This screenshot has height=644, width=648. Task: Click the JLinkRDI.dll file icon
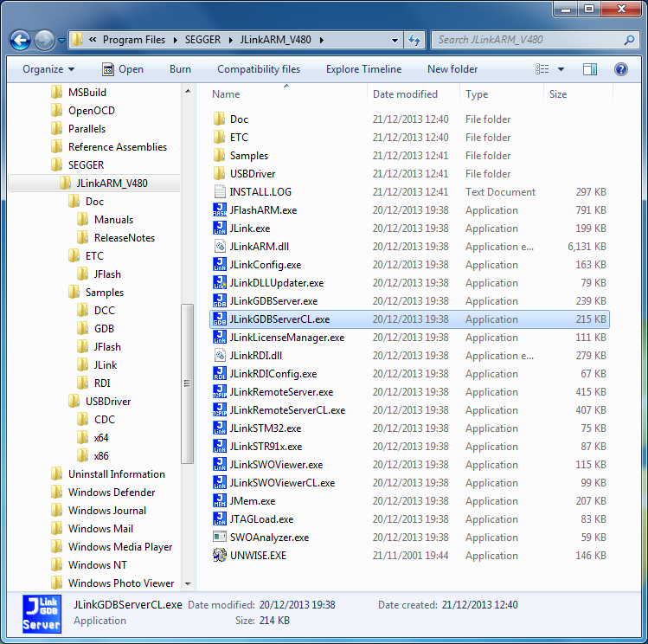(220, 356)
